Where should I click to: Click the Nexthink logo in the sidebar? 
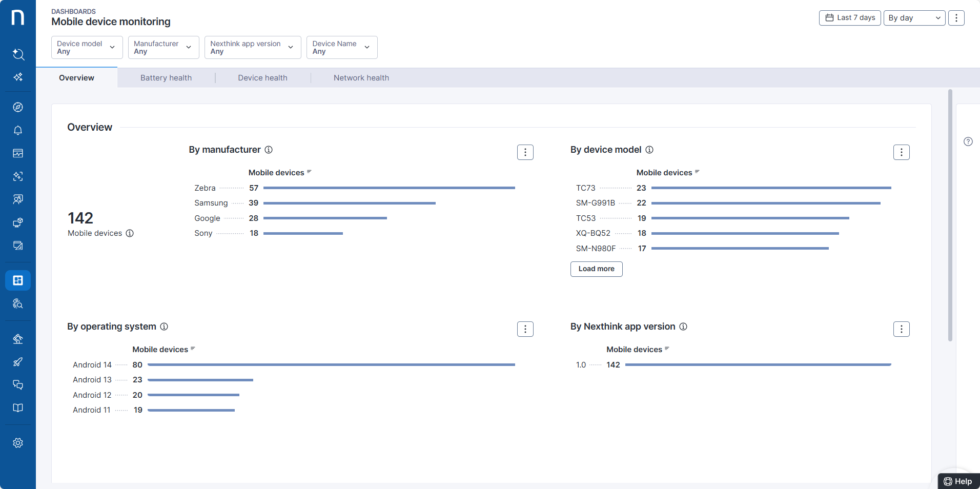point(18,17)
